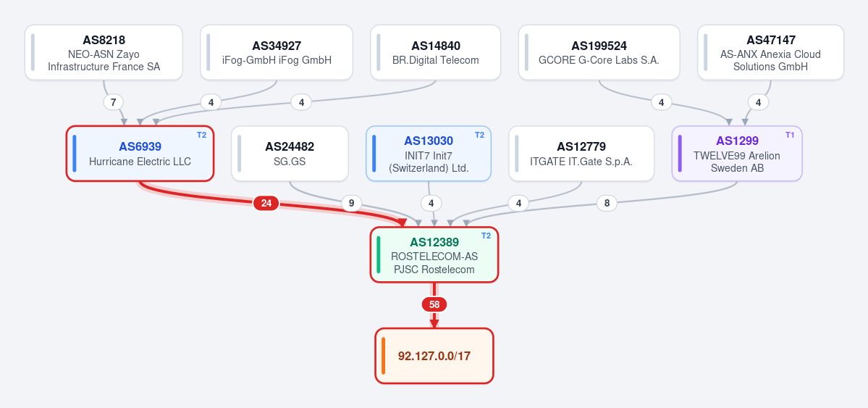Click the AS12389 Rostelecom node
Screen dimensions: 868x408
point(434,254)
